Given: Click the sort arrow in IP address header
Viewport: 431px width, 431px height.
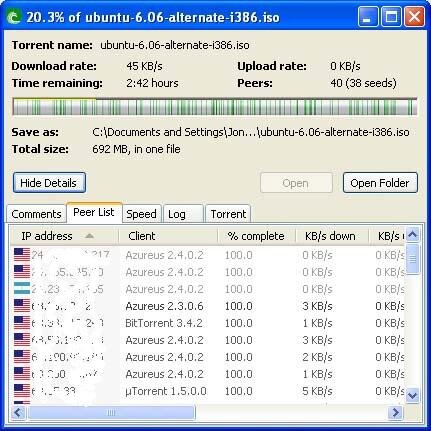Looking at the screenshot, I should [89, 236].
